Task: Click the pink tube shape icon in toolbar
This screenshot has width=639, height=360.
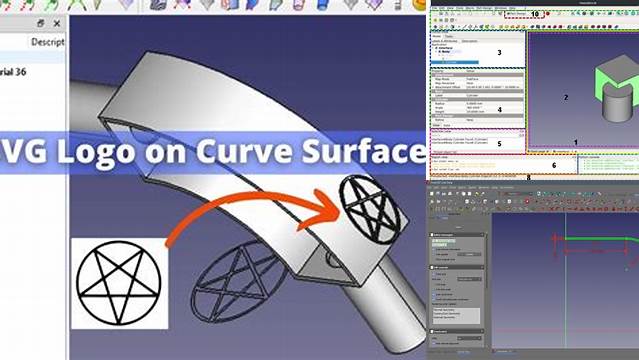Action: click(299, 4)
